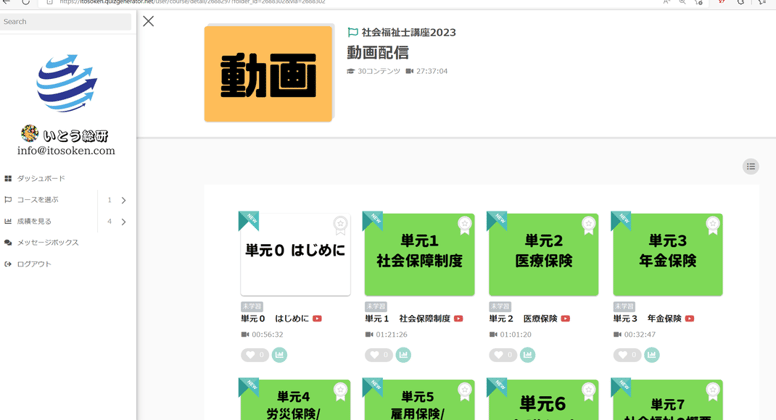
Task: Toggle bookmark ribbon on 単元5 card
Action: click(x=464, y=392)
